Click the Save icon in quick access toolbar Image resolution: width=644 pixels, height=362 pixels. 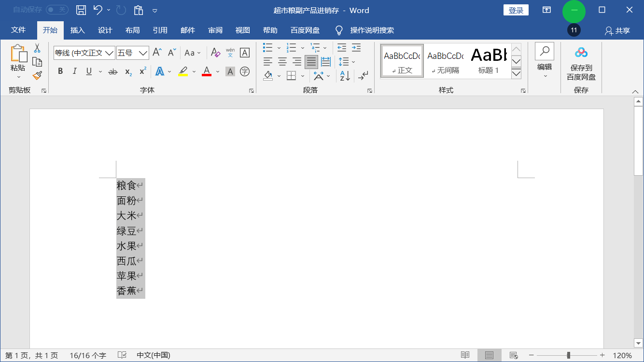click(81, 10)
